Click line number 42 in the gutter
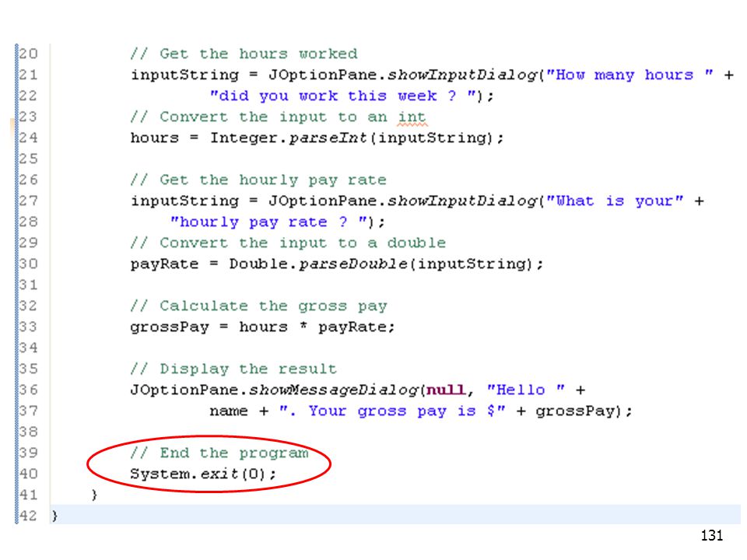Screen dimensions: 747x560 (x=28, y=515)
